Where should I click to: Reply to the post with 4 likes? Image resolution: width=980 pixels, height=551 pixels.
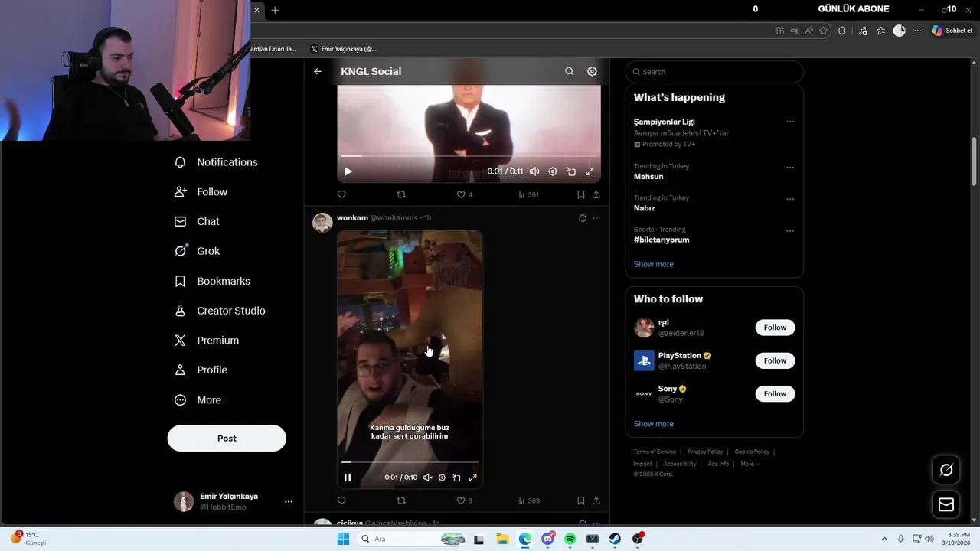341,194
